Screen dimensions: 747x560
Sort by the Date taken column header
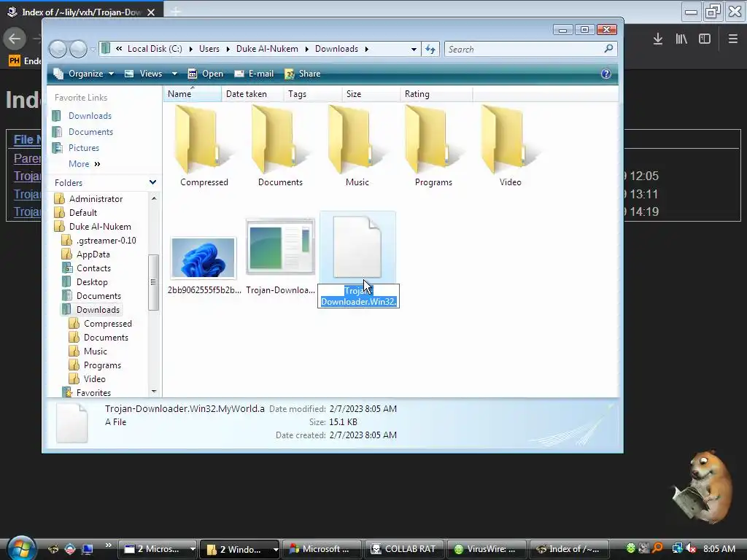(252, 94)
